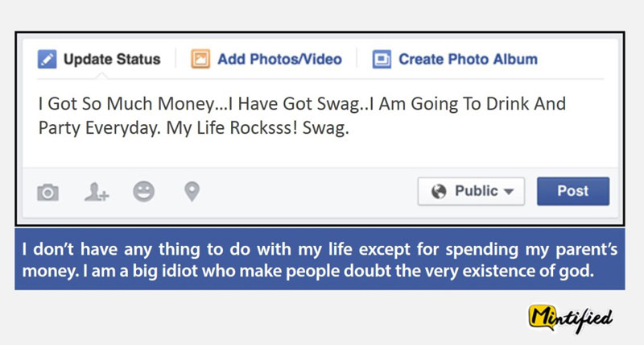The height and width of the screenshot is (345, 644).
Task: Click inside the status text field
Action: 320,123
